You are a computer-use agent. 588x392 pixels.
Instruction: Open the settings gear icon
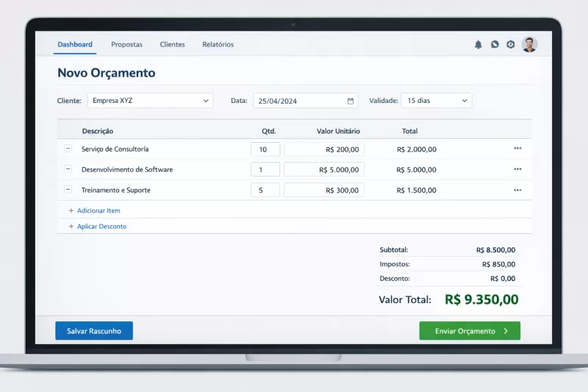[510, 45]
